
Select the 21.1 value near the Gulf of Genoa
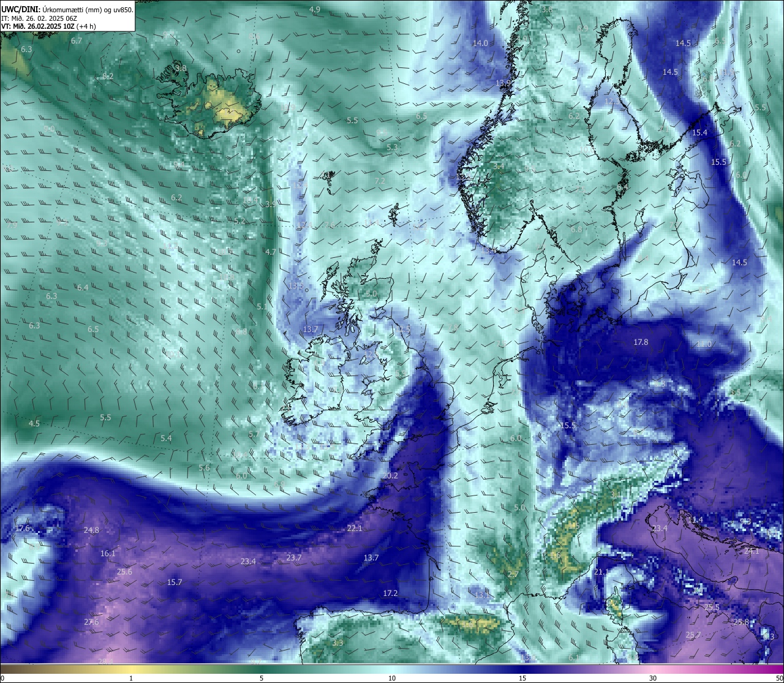[601, 572]
